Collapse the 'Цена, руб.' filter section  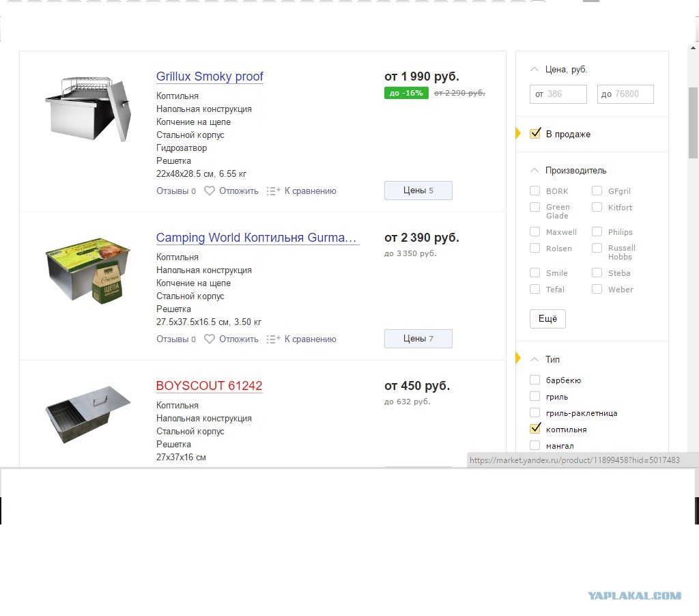click(x=534, y=70)
